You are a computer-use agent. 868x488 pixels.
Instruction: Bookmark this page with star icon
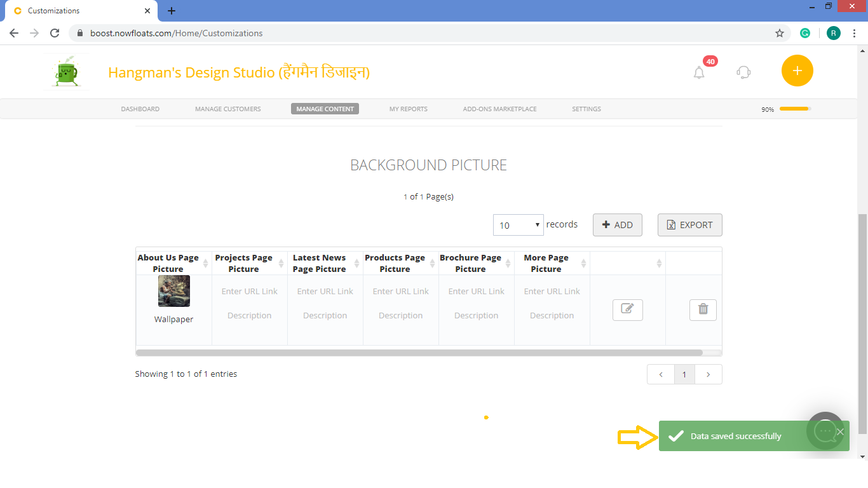[x=780, y=33]
